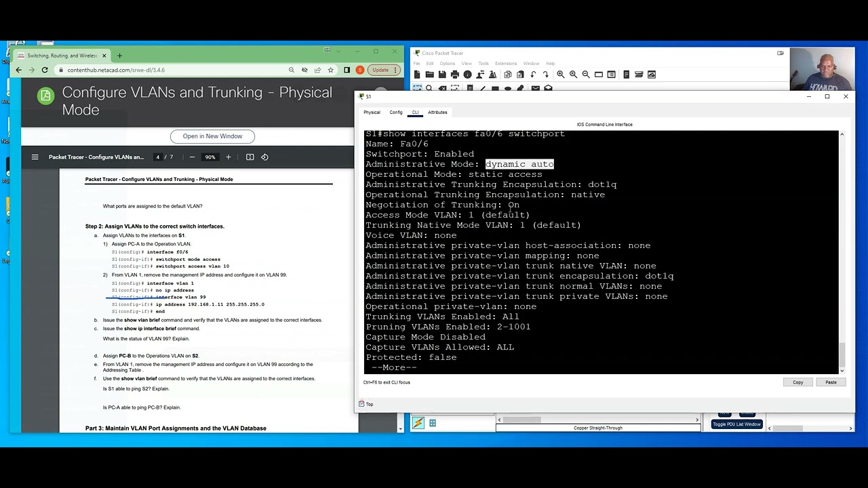This screenshot has height=488, width=868.
Task: Click Copy icon in Packet Tracer toolbar
Action: point(508,75)
